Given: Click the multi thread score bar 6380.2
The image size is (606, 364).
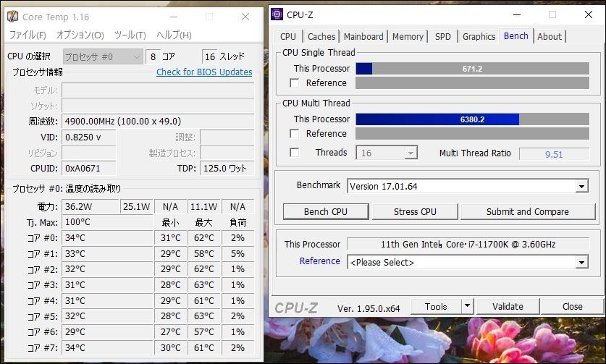Looking at the screenshot, I should (472, 119).
